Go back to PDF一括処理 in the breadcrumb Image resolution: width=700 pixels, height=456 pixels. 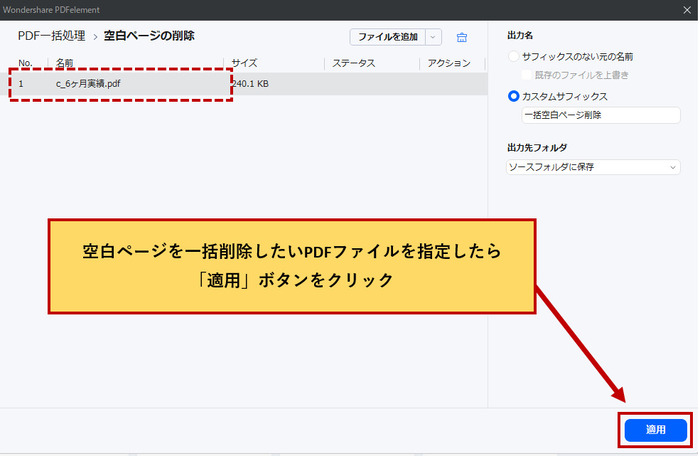[51, 36]
